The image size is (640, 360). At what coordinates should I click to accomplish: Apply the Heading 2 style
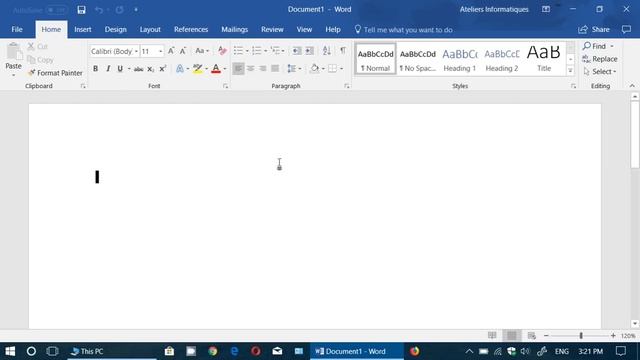coord(502,59)
